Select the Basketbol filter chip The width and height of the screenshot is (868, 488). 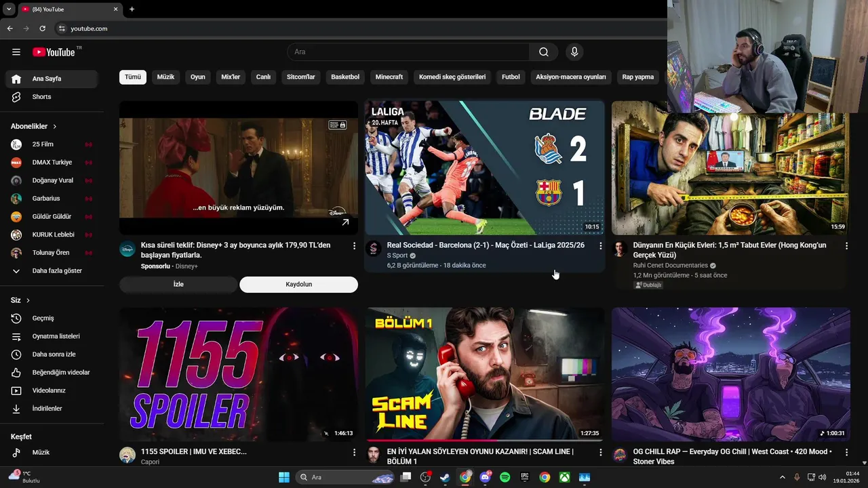[345, 77]
